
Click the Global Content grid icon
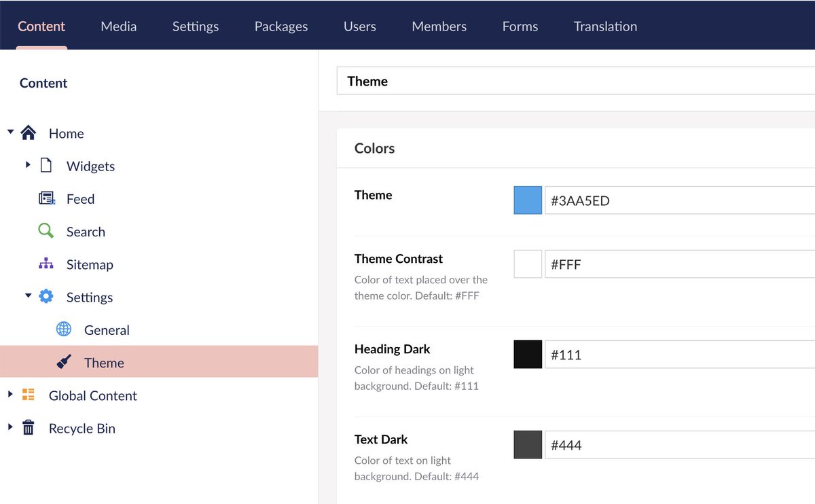[29, 395]
